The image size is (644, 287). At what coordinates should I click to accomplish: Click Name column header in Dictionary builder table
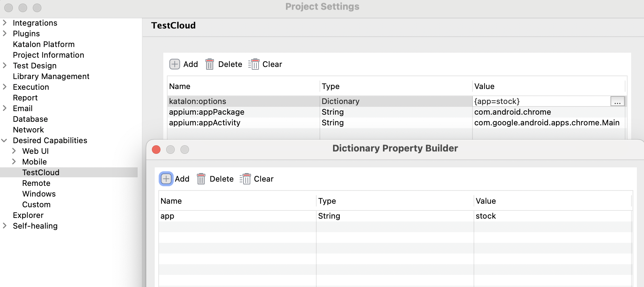point(237,201)
